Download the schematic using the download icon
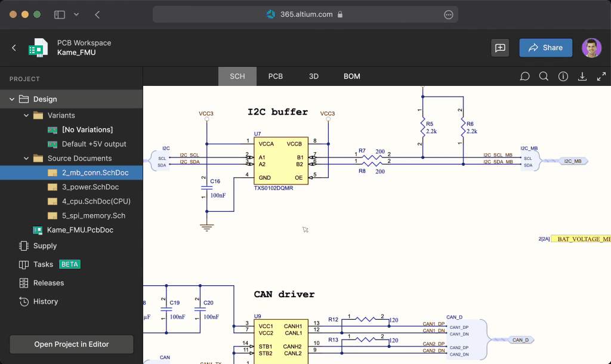This screenshot has width=611, height=364. point(582,76)
